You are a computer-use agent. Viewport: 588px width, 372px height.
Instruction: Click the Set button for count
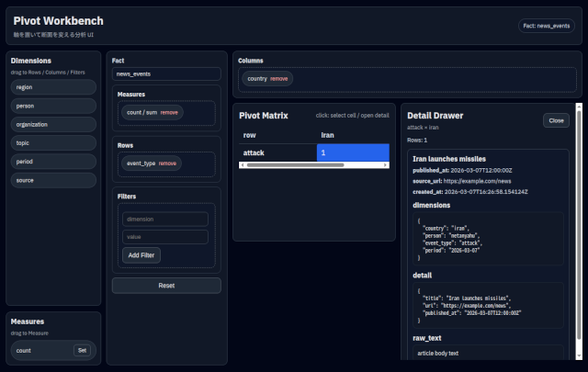[x=82, y=350]
